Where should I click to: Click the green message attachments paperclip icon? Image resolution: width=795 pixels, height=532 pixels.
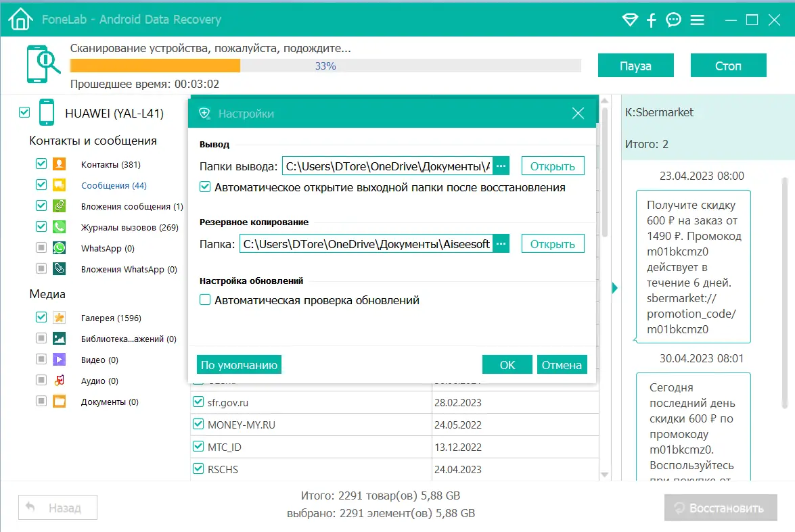60,205
